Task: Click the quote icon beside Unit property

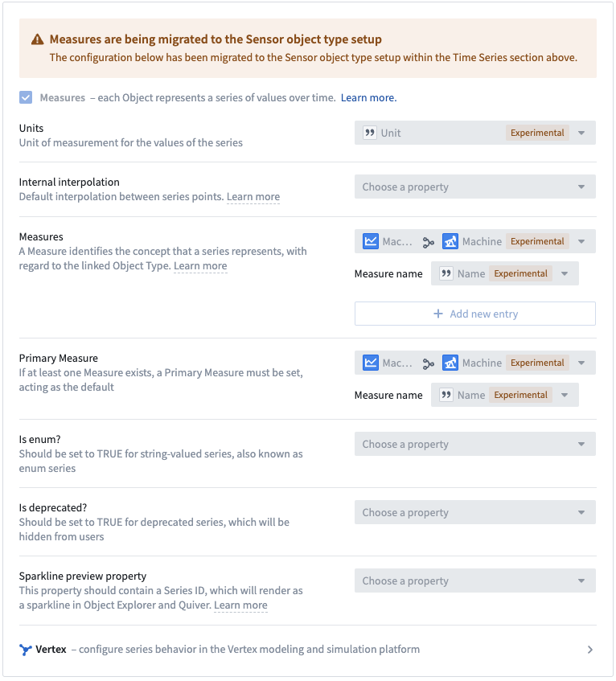Action: click(x=370, y=133)
